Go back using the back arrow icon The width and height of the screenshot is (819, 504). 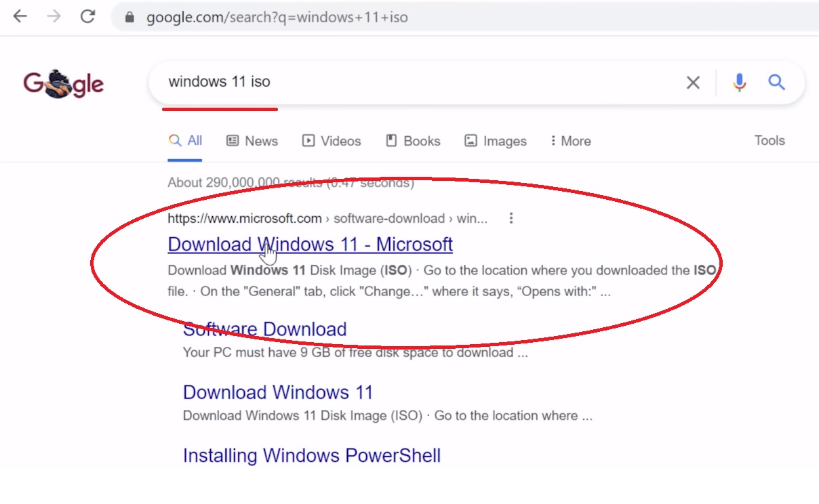[x=20, y=16]
